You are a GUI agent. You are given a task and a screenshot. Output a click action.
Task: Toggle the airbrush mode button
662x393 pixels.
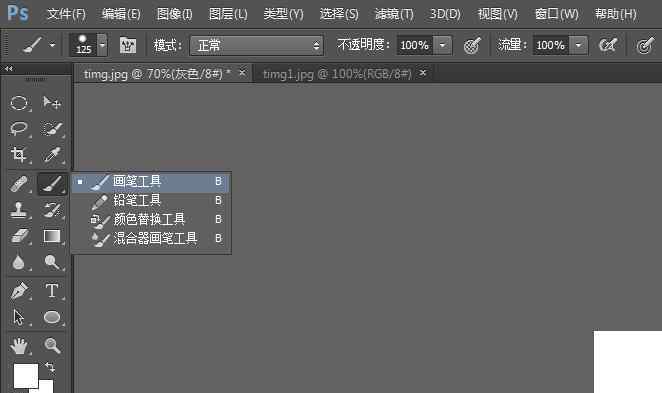pos(608,45)
